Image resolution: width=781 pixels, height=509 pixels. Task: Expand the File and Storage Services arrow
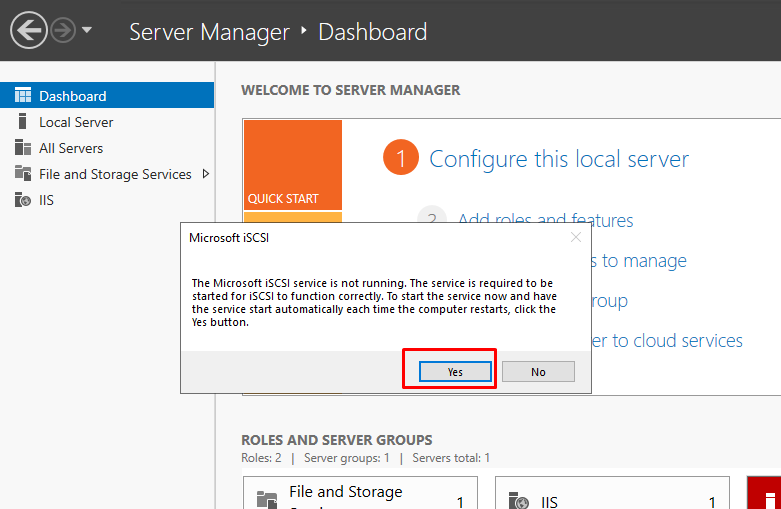pyautogui.click(x=206, y=174)
